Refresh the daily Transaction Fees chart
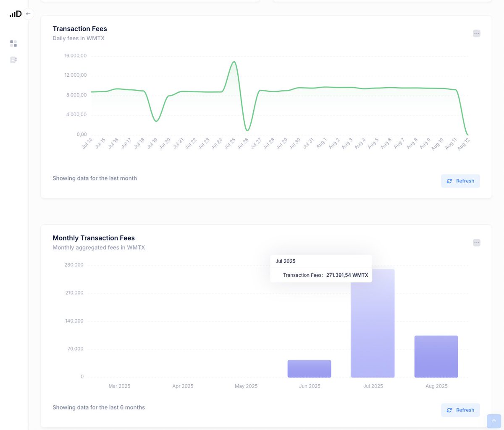The height and width of the screenshot is (430, 504). point(460,181)
